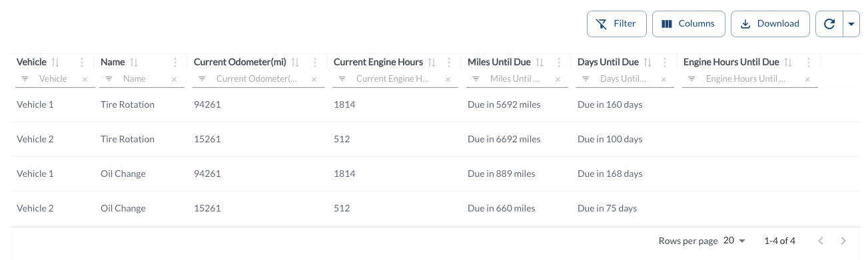Click the Filter button

[616, 24]
